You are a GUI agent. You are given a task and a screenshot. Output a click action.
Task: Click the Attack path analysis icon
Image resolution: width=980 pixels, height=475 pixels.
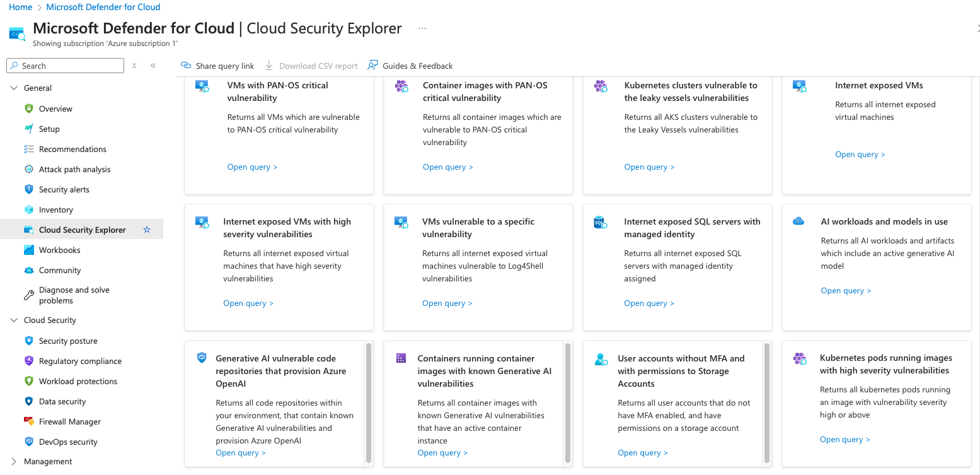[28, 169]
